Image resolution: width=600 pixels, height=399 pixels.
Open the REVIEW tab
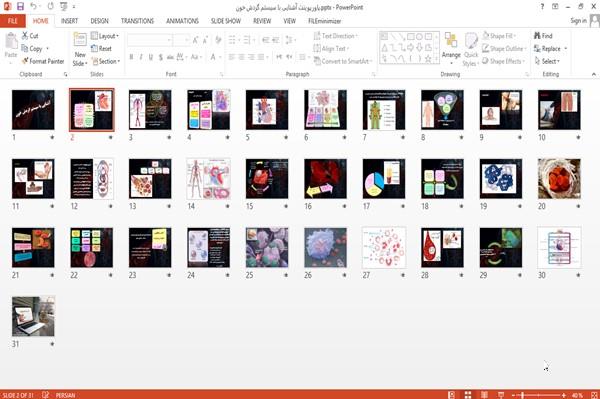click(x=262, y=21)
